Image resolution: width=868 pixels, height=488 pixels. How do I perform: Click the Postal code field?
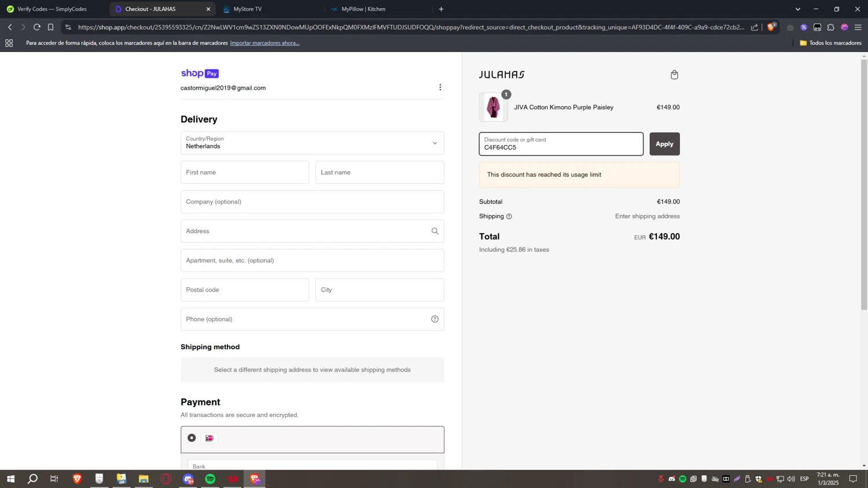coord(245,290)
